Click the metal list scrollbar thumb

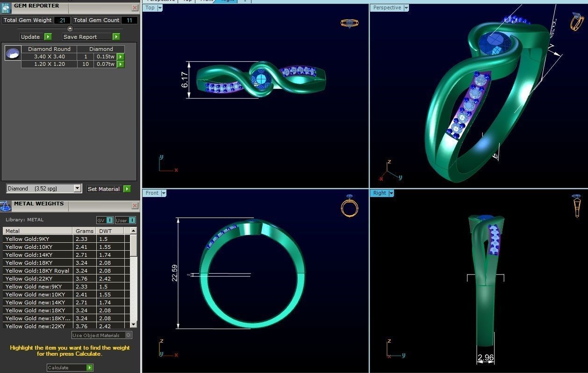[x=133, y=245]
